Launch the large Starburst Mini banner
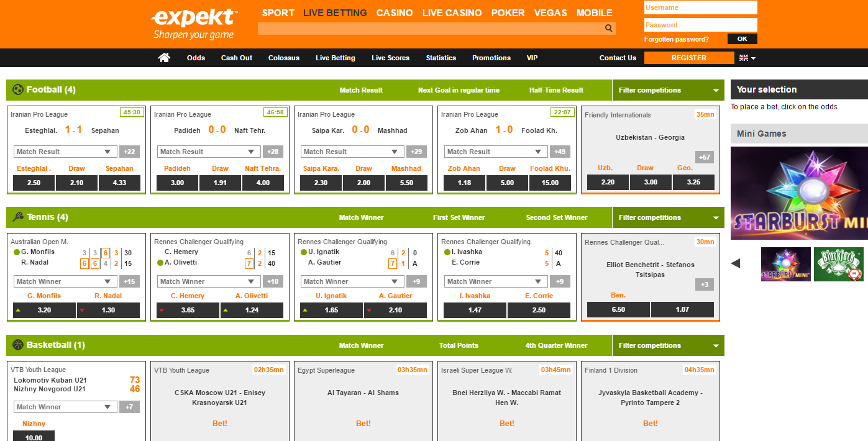Viewport: 868px width, 441px height. pyautogui.click(x=799, y=193)
